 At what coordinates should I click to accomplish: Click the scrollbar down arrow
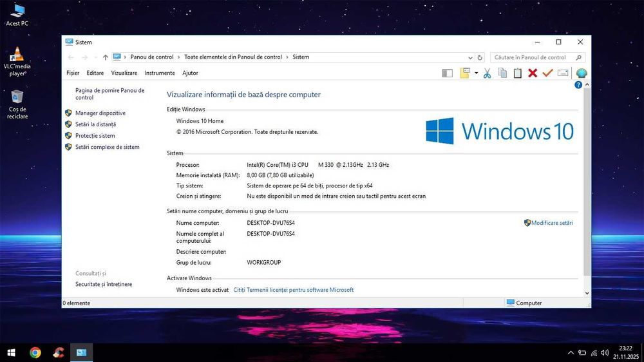[x=587, y=293]
